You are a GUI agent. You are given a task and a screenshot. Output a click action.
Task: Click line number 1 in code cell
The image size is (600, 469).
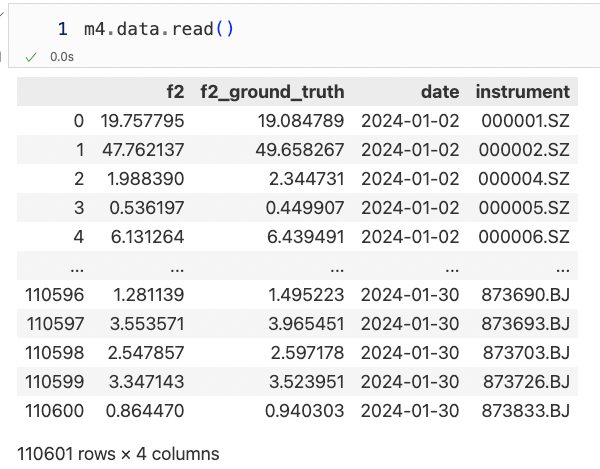62,29
